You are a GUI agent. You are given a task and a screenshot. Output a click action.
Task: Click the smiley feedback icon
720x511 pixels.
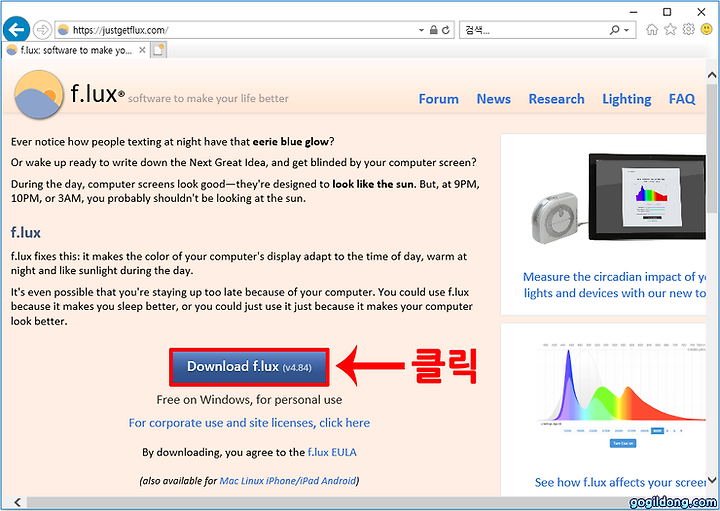tap(707, 30)
